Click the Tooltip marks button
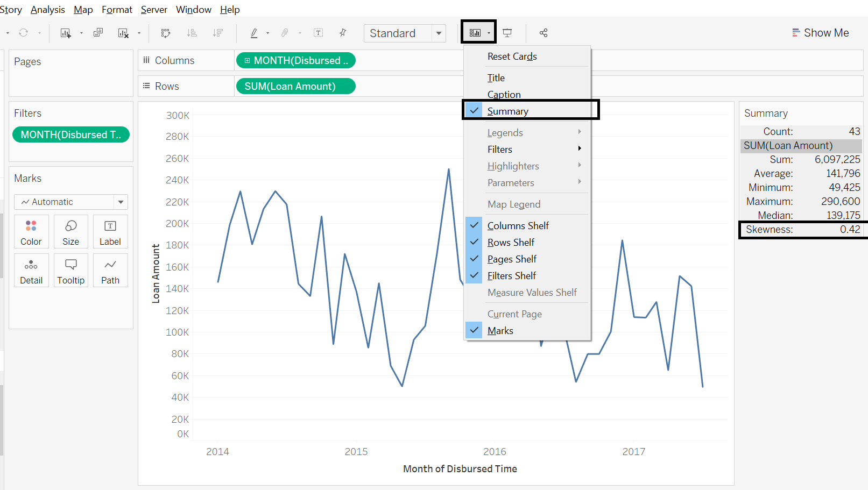The image size is (868, 490). pos(71,270)
